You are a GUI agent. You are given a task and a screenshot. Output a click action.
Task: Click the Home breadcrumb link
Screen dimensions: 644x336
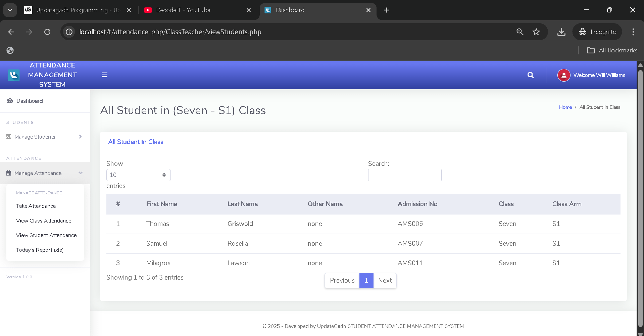point(565,107)
